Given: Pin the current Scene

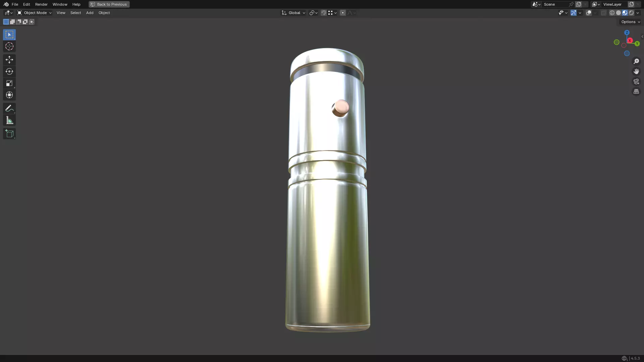Looking at the screenshot, I should pyautogui.click(x=571, y=4).
